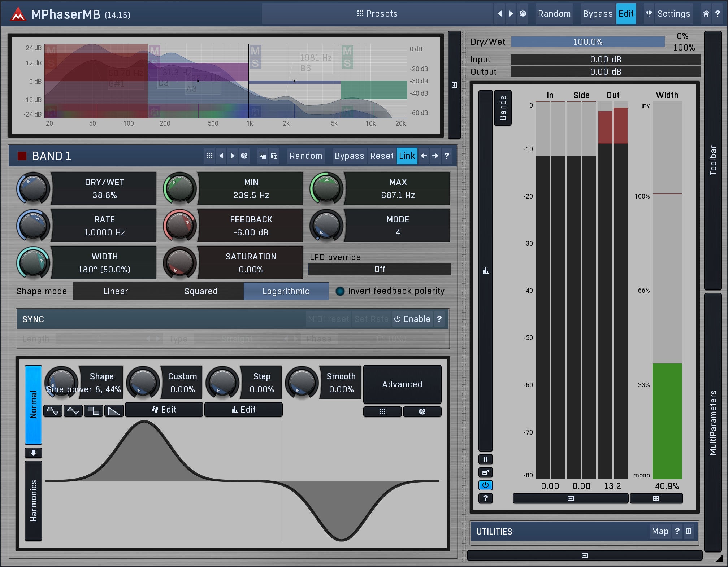
Task: Click the sawtooth shape preset icon
Action: (x=114, y=411)
